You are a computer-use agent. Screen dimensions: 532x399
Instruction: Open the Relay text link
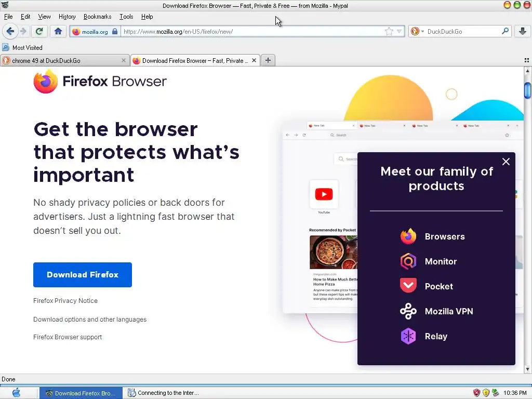436,336
